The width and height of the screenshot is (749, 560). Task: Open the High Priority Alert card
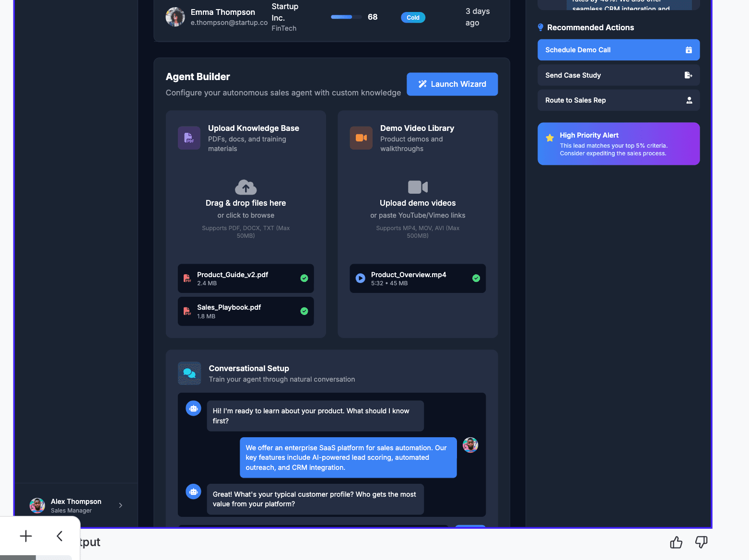619,144
